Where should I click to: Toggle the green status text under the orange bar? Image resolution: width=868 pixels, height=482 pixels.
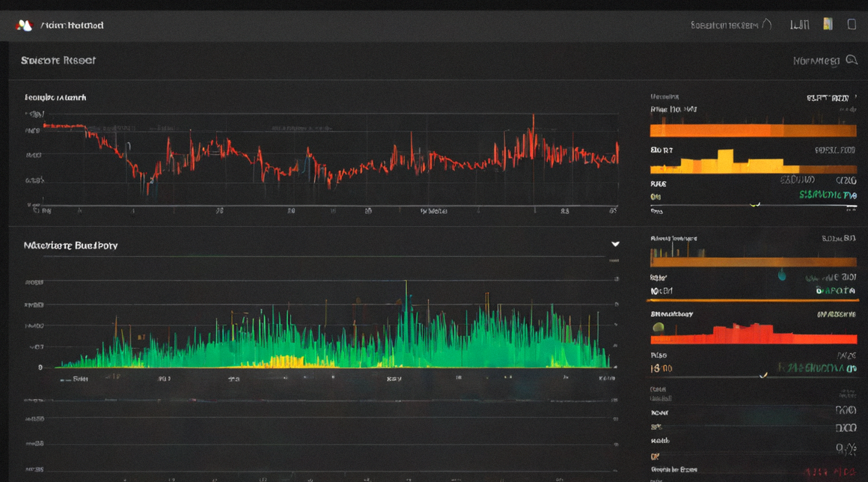pyautogui.click(x=835, y=290)
